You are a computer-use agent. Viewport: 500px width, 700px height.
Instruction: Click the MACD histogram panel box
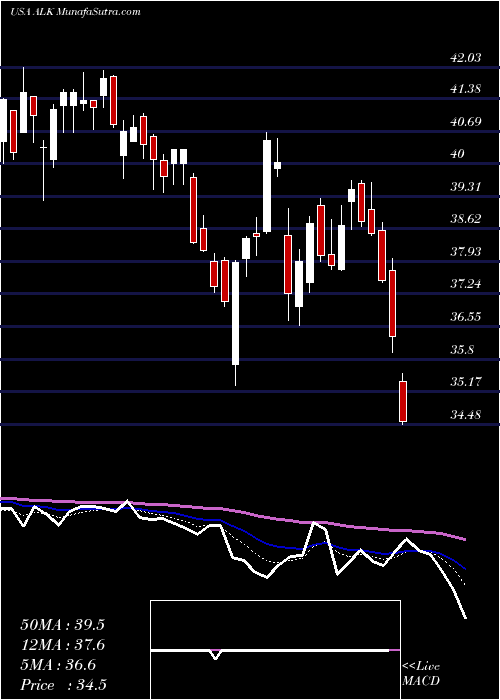pyautogui.click(x=275, y=650)
